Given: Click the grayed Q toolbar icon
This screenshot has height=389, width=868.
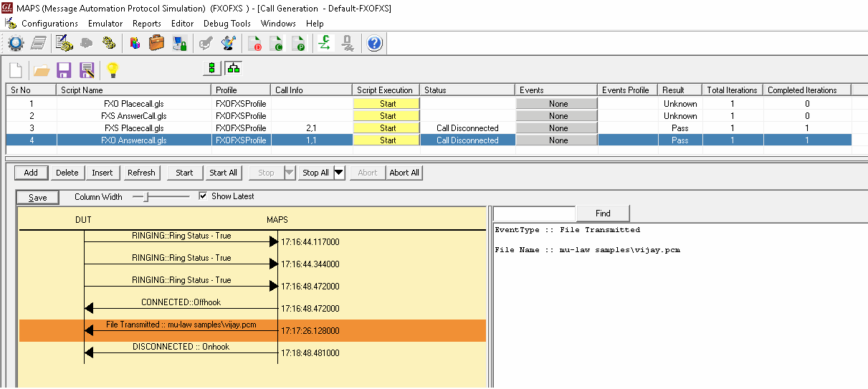Looking at the screenshot, I should 348,43.
